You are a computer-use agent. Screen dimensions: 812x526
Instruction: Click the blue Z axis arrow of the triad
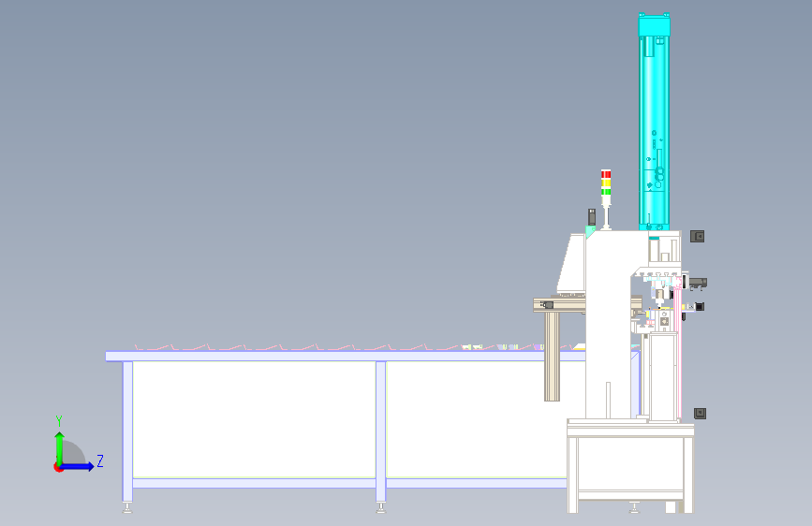tap(78, 466)
